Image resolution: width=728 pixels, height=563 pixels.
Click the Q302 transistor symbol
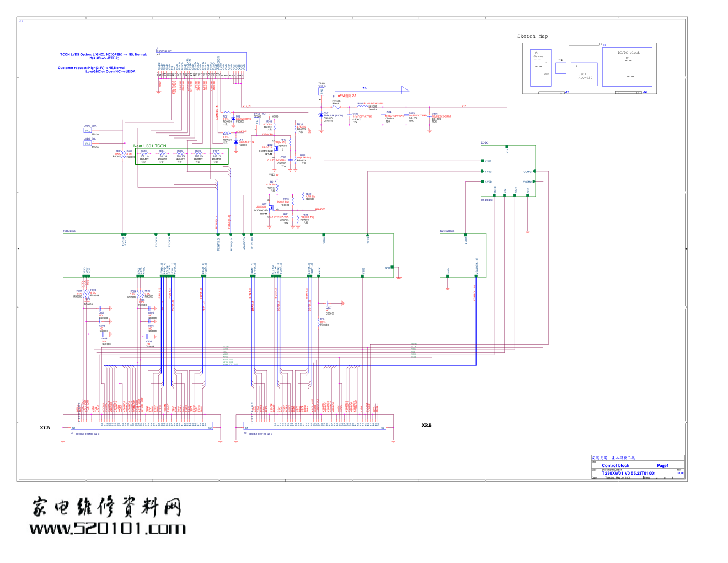(x=275, y=147)
